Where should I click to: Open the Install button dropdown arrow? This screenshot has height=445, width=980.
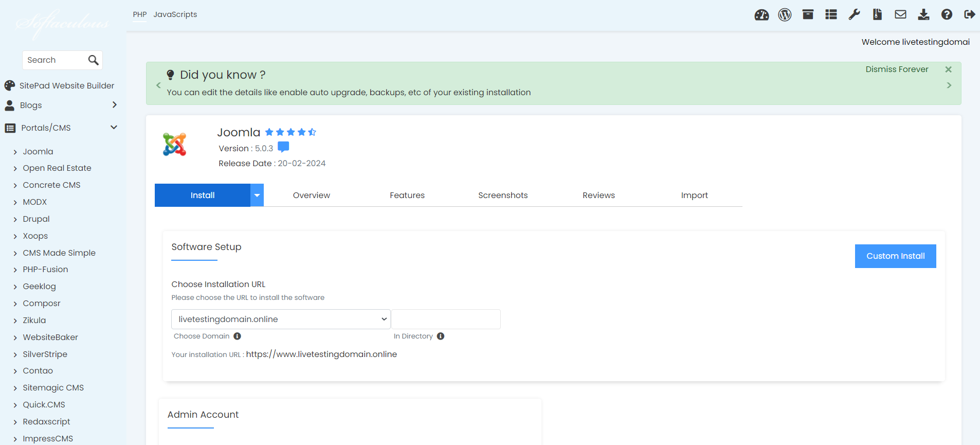click(x=257, y=195)
